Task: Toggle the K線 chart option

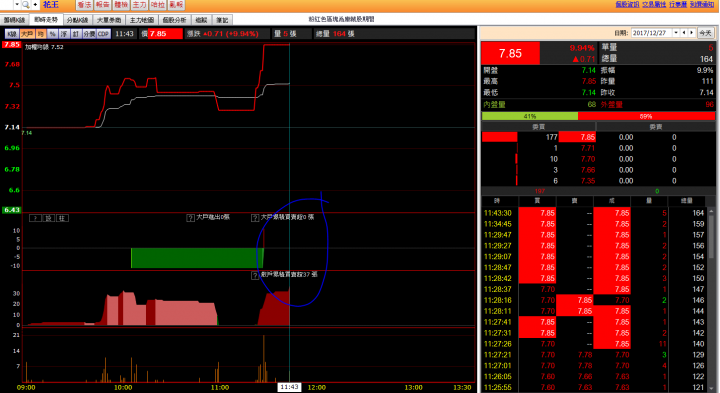Action: point(11,34)
